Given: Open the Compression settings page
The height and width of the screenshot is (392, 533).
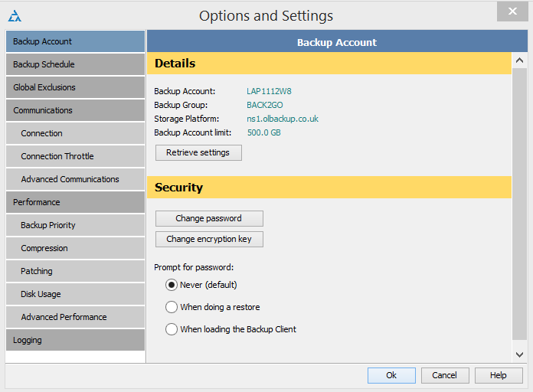Looking at the screenshot, I should (x=76, y=248).
